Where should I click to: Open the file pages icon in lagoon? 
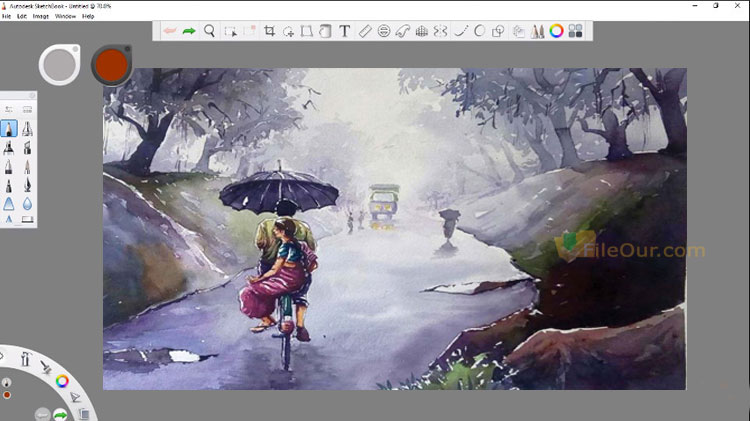pos(84,413)
